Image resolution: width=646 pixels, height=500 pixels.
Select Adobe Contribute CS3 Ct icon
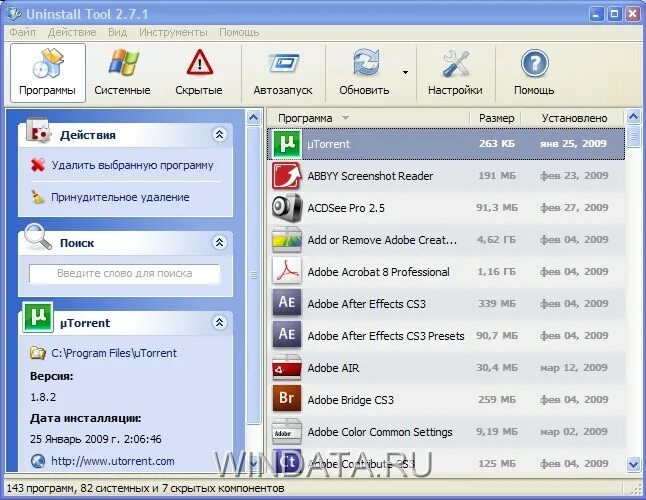(x=287, y=462)
